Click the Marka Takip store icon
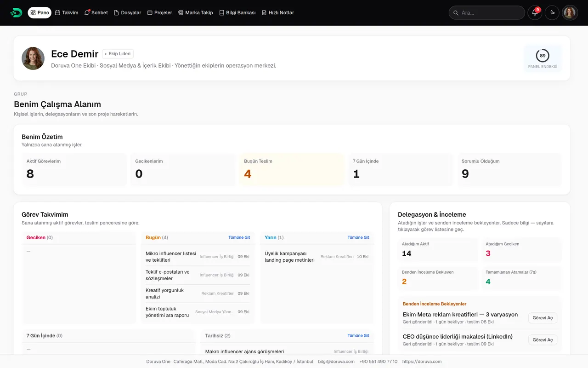The height and width of the screenshot is (368, 588). point(181,13)
